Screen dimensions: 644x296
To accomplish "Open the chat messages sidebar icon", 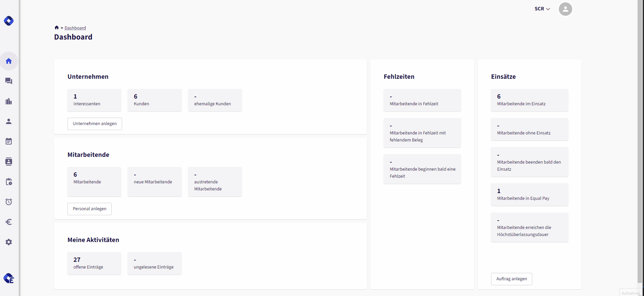I will coord(9,81).
